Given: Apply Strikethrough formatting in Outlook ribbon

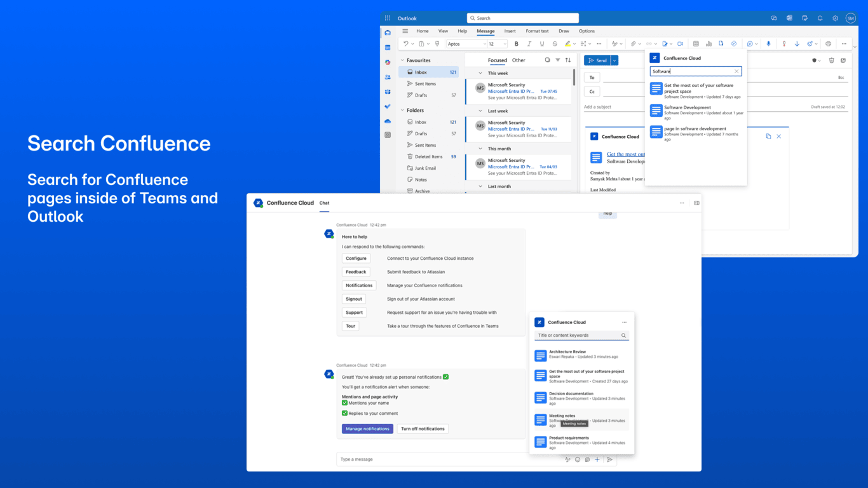Looking at the screenshot, I should coord(555,44).
